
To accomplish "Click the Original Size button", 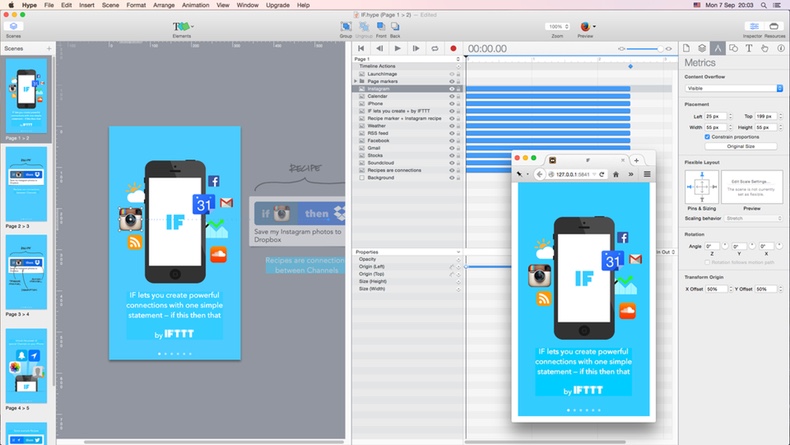I will pyautogui.click(x=741, y=146).
